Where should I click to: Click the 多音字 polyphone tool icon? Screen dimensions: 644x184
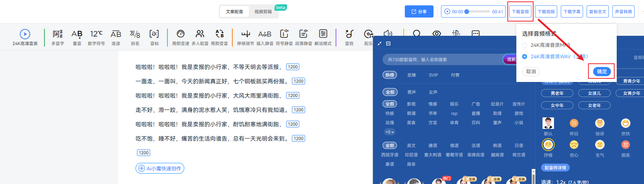coord(58,34)
